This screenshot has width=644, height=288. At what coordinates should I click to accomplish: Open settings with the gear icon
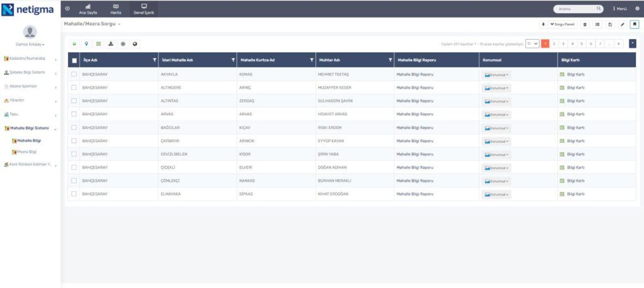pos(636,8)
